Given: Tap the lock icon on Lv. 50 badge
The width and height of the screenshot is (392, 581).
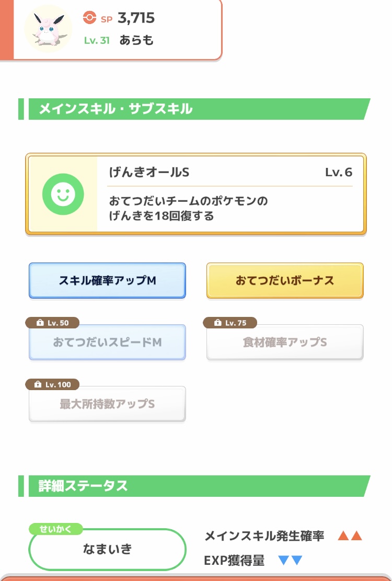Looking at the screenshot, I should [x=40, y=323].
